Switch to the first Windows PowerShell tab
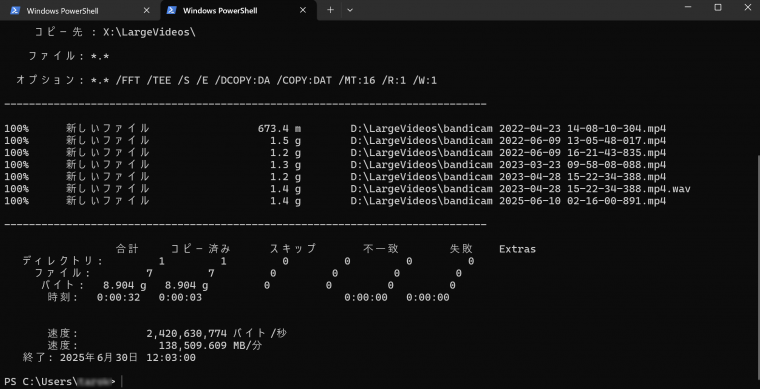This screenshot has height=389, width=760. [x=80, y=10]
